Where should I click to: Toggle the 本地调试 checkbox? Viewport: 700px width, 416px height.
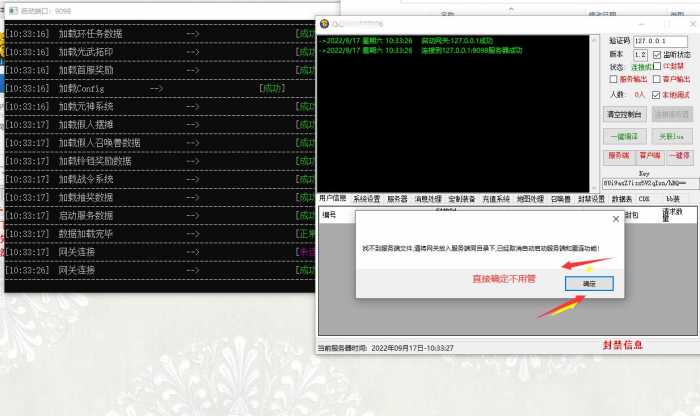click(x=656, y=94)
